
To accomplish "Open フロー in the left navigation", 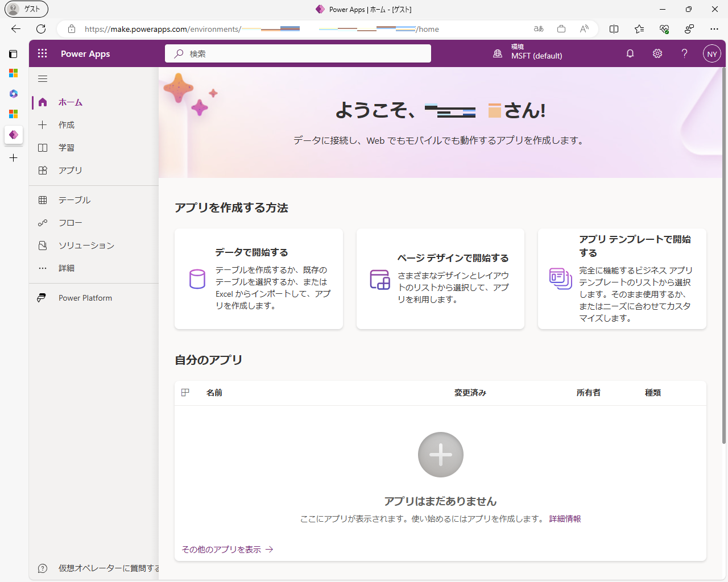I will [94, 223].
